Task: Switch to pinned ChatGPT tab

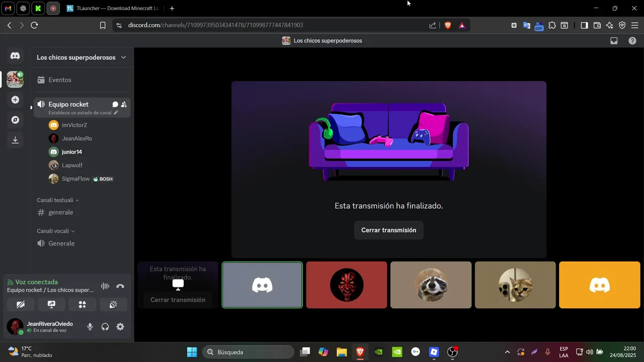Action: click(23, 9)
